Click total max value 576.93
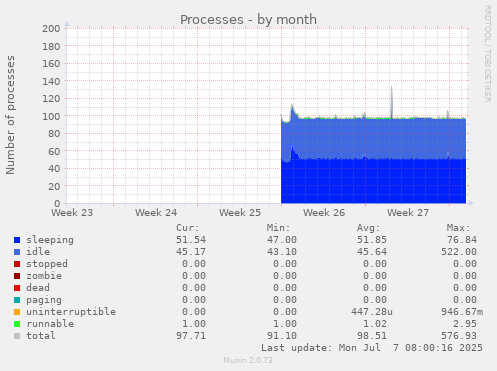This screenshot has height=371, width=497. 459,336
